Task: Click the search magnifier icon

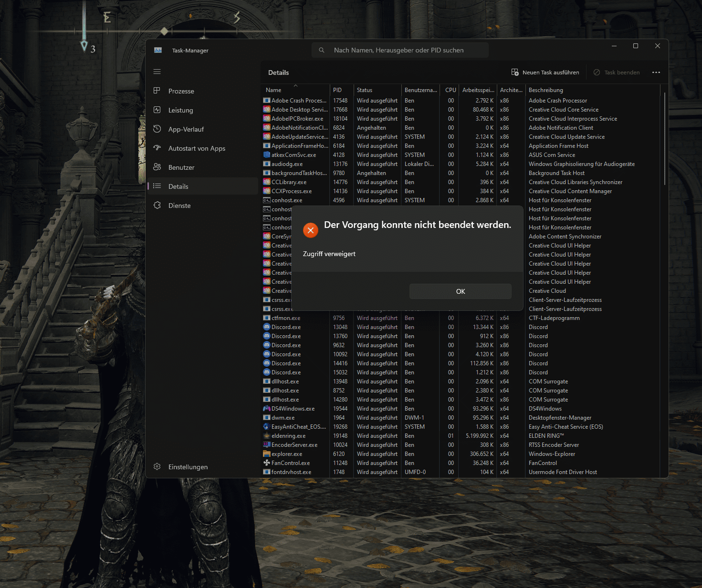Action: click(x=322, y=50)
